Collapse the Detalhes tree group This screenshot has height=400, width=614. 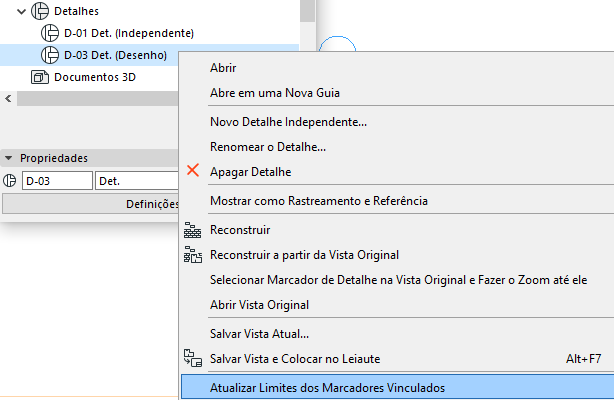pos(22,11)
